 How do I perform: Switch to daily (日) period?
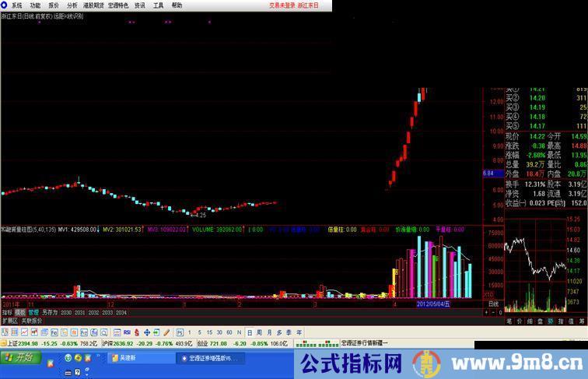click(x=250, y=332)
